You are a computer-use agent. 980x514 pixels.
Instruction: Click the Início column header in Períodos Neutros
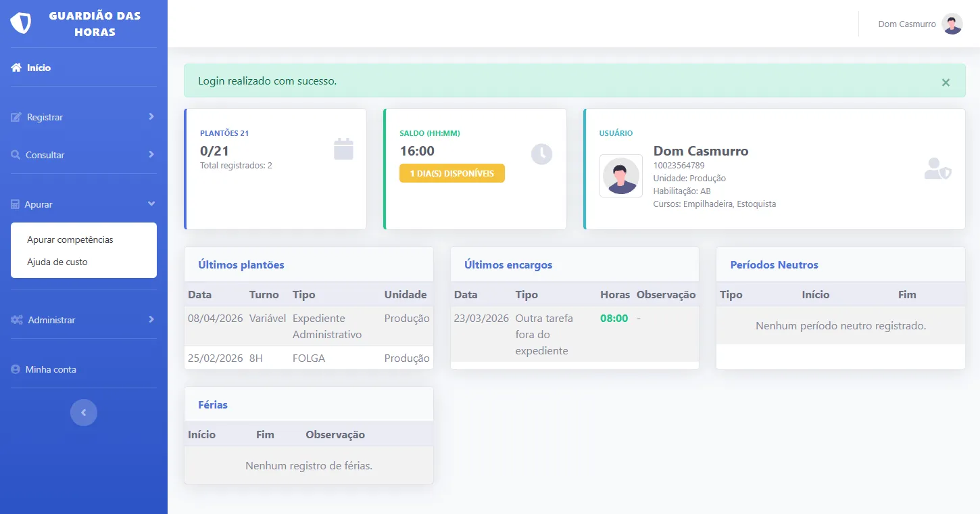816,295
